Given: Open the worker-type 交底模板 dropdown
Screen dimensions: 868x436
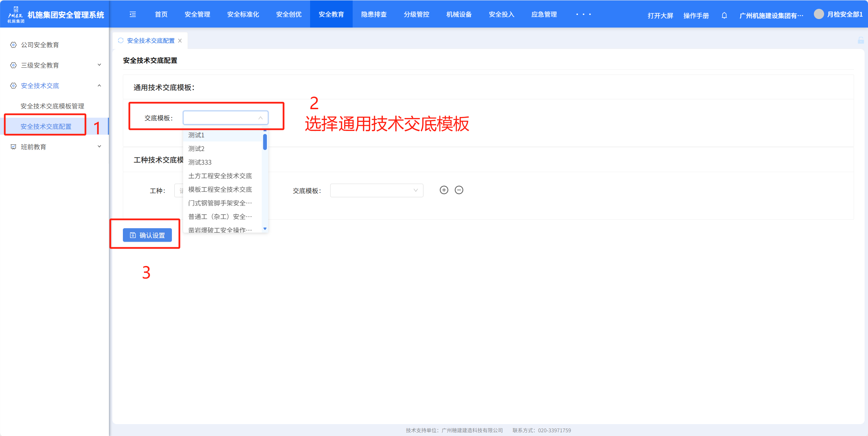Looking at the screenshot, I should coord(376,190).
